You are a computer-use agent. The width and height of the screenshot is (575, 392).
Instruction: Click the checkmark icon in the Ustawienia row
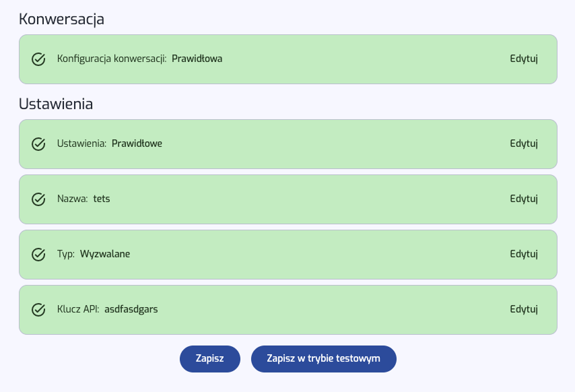[38, 144]
